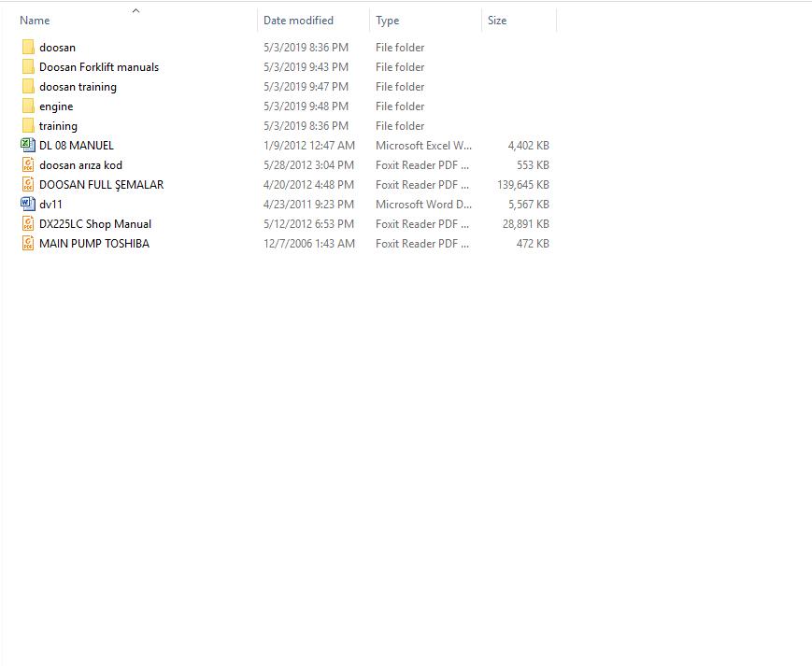Click the date '4/20/2012 4:48 PM'
The height and width of the screenshot is (666, 812).
[x=308, y=185]
